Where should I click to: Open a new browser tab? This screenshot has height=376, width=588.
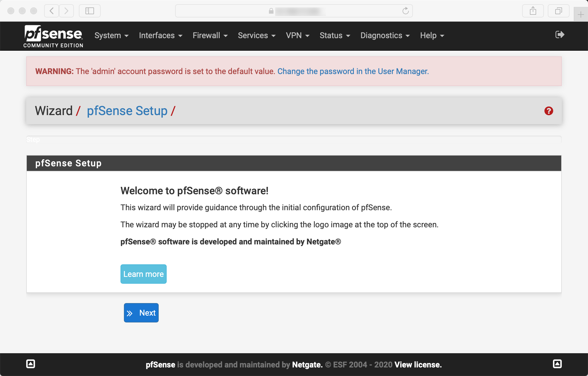click(x=581, y=14)
